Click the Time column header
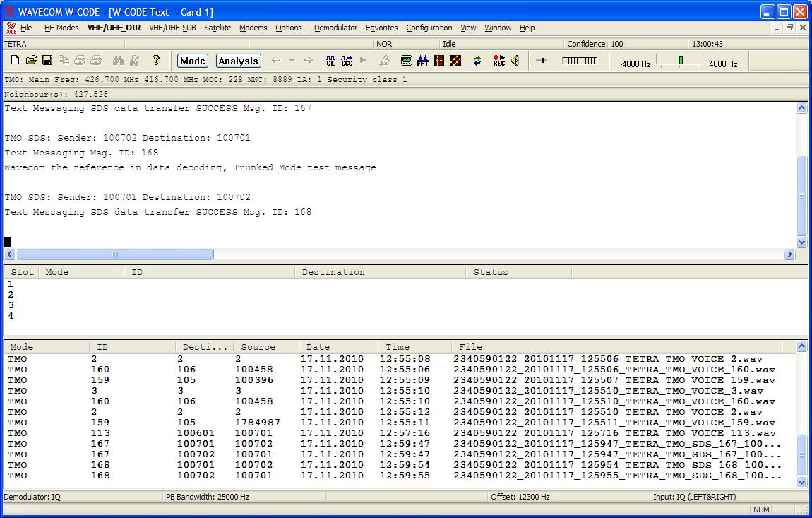This screenshot has width=812, height=518. (414, 347)
